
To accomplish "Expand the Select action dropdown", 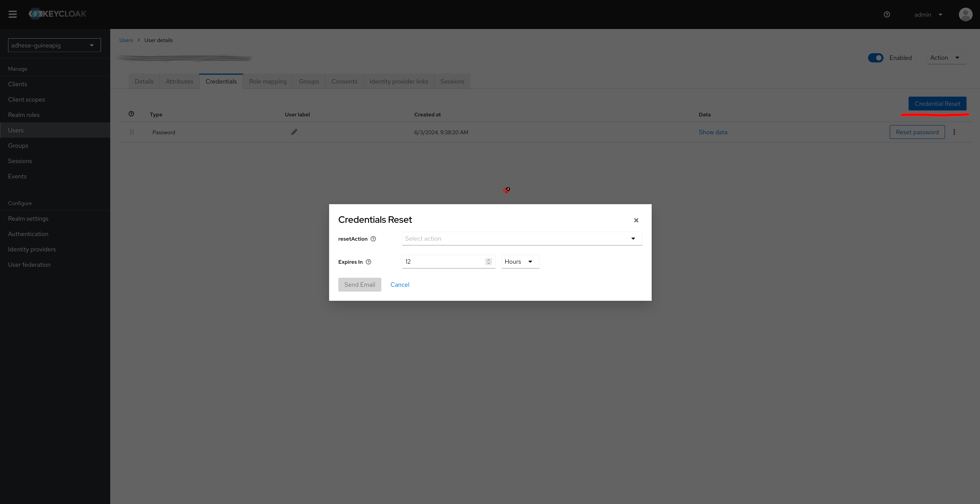I will click(x=522, y=239).
